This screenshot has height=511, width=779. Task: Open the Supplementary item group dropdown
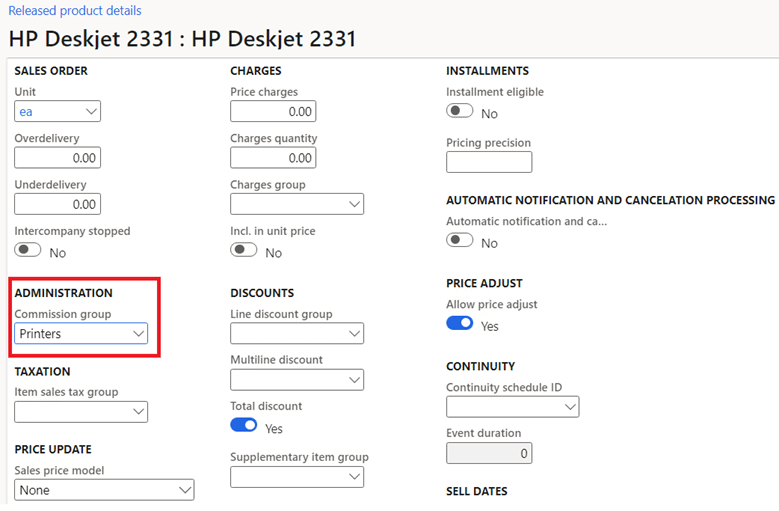297,477
